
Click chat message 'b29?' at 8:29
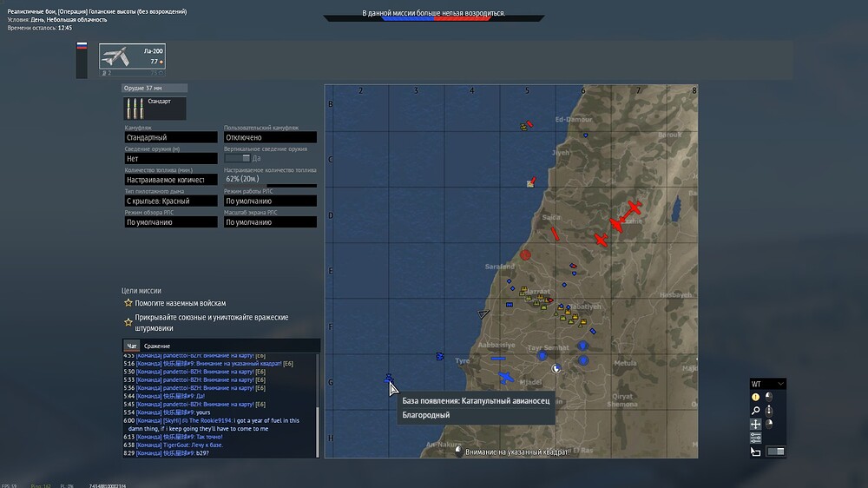pos(202,453)
